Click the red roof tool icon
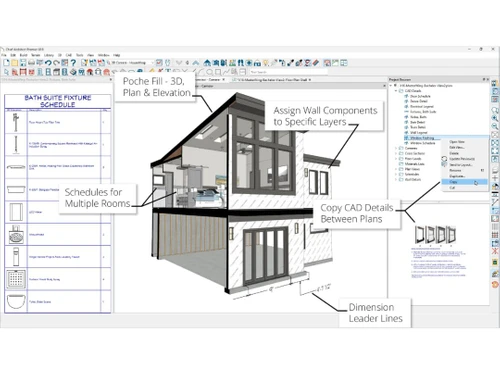This screenshot has width=500, height=375. point(90,72)
